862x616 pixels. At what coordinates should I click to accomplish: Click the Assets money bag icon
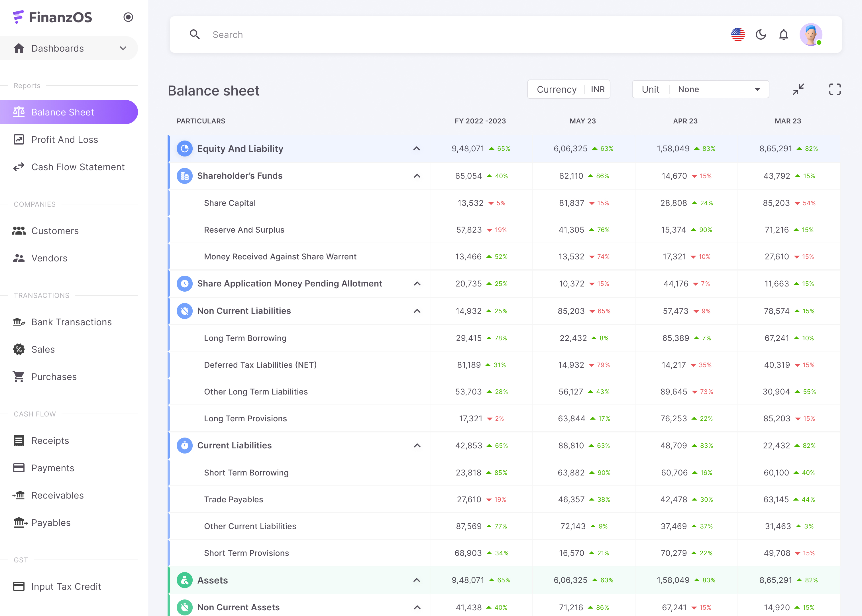point(185,580)
